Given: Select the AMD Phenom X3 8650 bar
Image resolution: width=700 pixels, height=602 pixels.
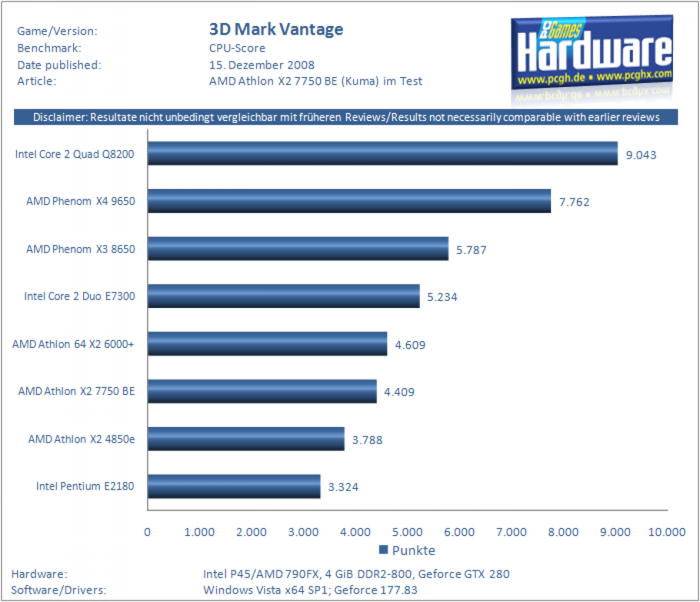Looking at the screenshot, I should point(298,249).
